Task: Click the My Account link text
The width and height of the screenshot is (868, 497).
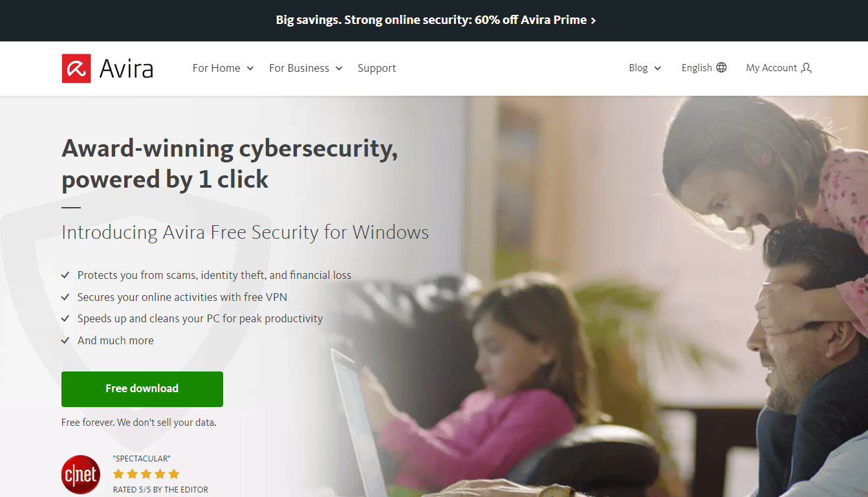Action: 771,67
